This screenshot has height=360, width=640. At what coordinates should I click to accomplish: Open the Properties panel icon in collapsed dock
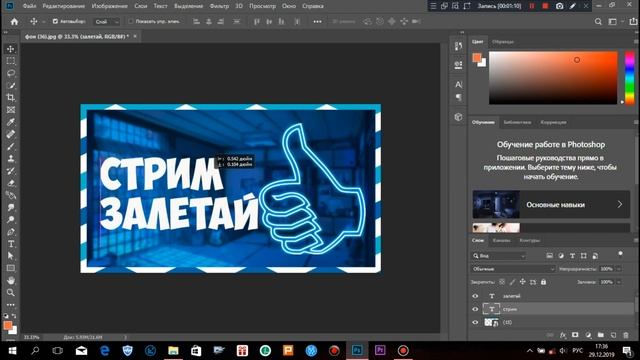(x=458, y=65)
